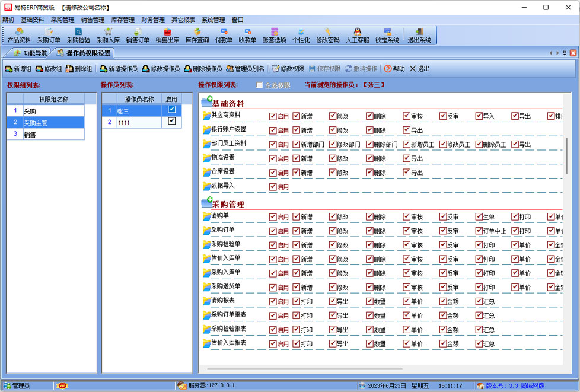580x392 pixels.
Task: Collapse the 采购管理 permissions section
Action: click(x=207, y=203)
